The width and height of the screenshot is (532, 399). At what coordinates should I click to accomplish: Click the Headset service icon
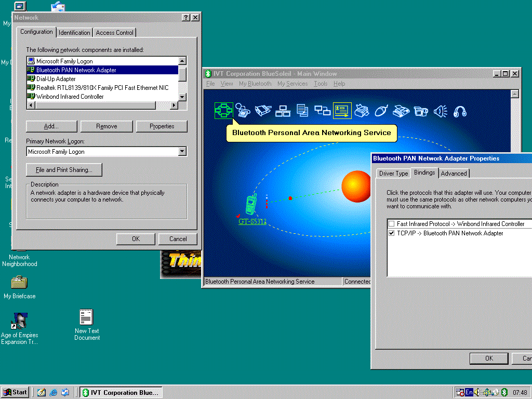(460, 111)
